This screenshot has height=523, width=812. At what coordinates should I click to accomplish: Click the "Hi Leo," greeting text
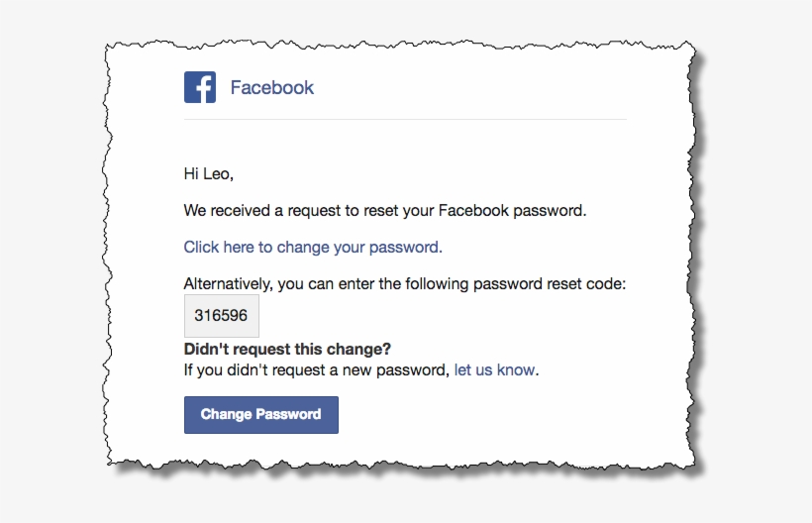[x=209, y=174]
